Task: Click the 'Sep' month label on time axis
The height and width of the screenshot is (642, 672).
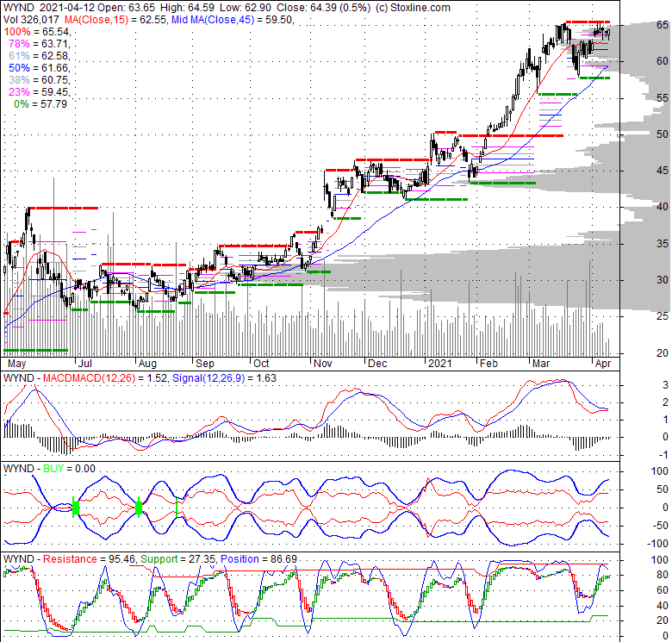Action: (204, 364)
